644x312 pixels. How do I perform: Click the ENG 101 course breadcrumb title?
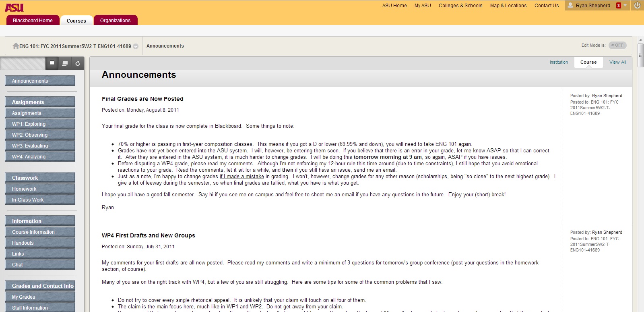click(x=75, y=46)
